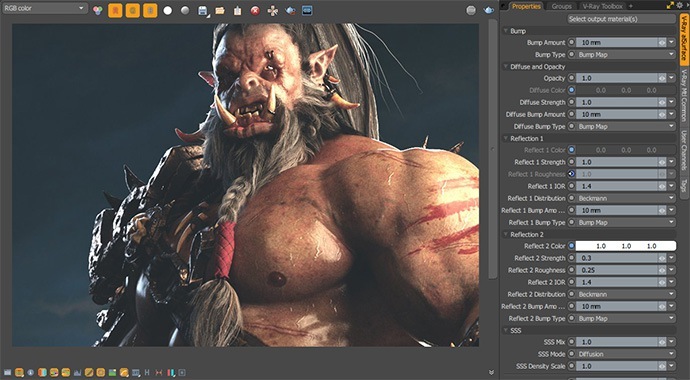The height and width of the screenshot is (380, 690).
Task: Click the blue screen icon after the teapot
Action: coord(308,11)
